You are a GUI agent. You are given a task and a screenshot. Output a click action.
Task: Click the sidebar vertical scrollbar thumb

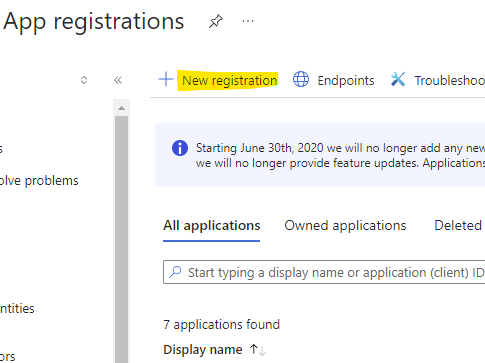121,239
